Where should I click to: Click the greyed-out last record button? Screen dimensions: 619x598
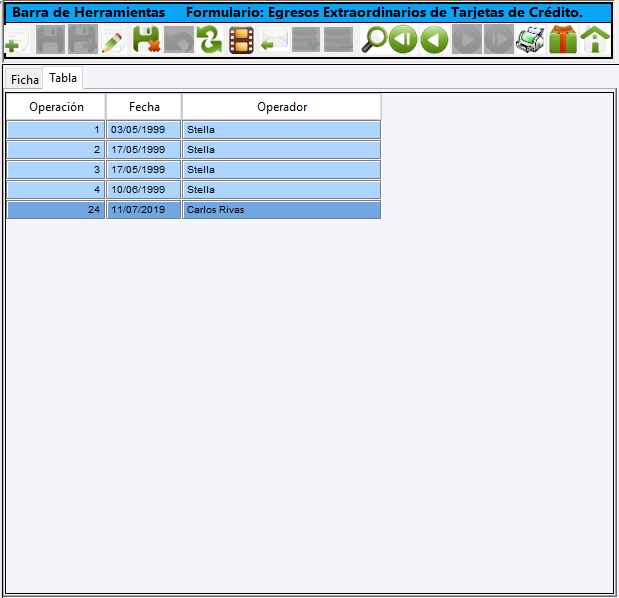pos(499,39)
